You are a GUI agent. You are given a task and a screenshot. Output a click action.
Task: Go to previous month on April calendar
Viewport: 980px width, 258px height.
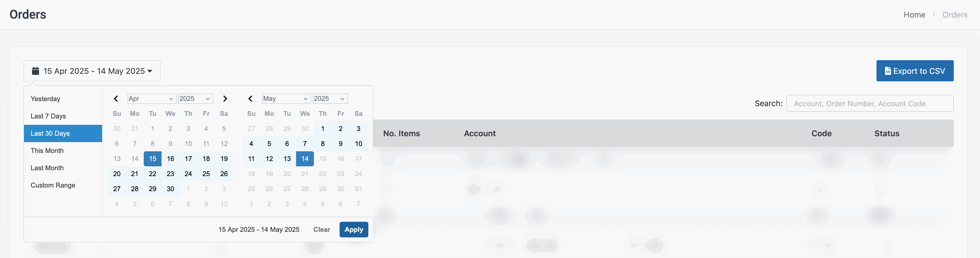(x=116, y=99)
